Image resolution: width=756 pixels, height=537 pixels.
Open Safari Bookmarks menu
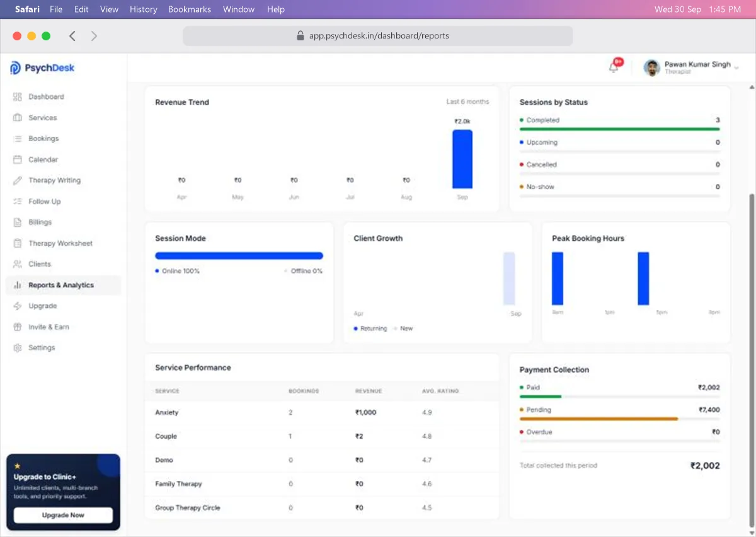pyautogui.click(x=190, y=9)
